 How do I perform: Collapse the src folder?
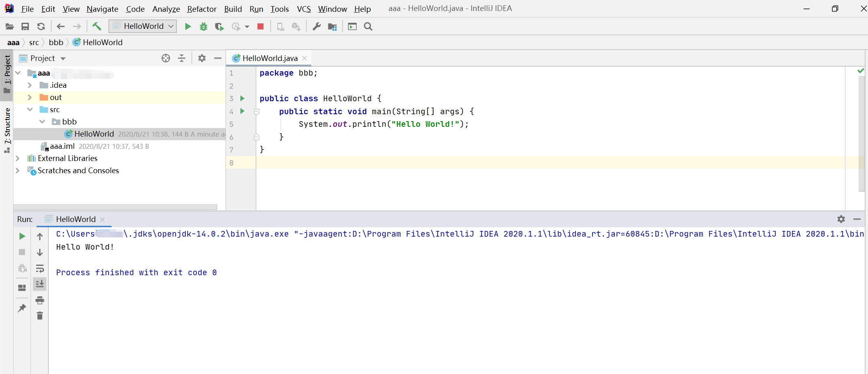point(30,109)
